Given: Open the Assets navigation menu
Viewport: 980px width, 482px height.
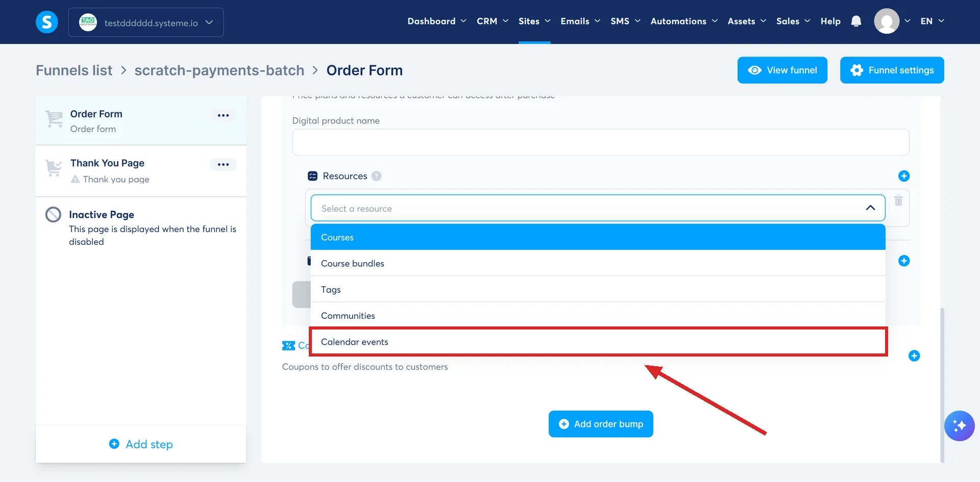Looking at the screenshot, I should click(x=747, y=21).
